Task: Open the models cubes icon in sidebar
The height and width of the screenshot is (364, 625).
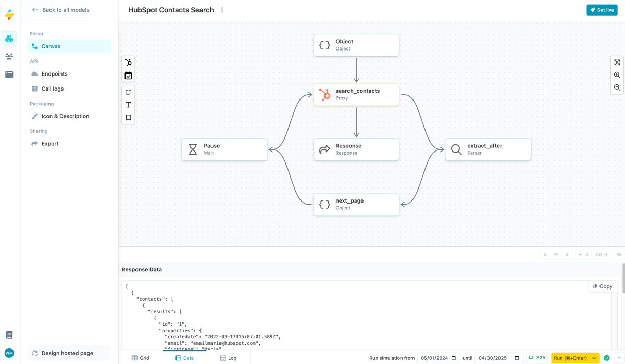Action: coord(9,38)
